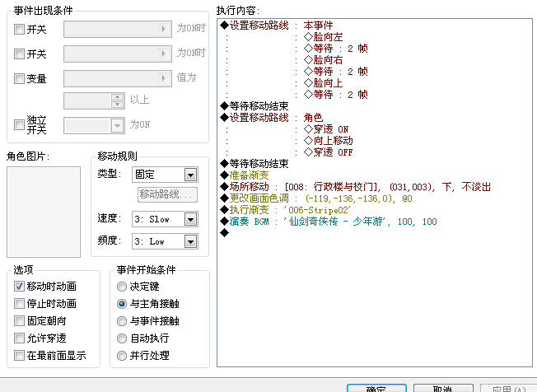Open the 类型 movement type dropdown
Image resolution: width=537 pixels, height=392 pixels.
(x=190, y=175)
